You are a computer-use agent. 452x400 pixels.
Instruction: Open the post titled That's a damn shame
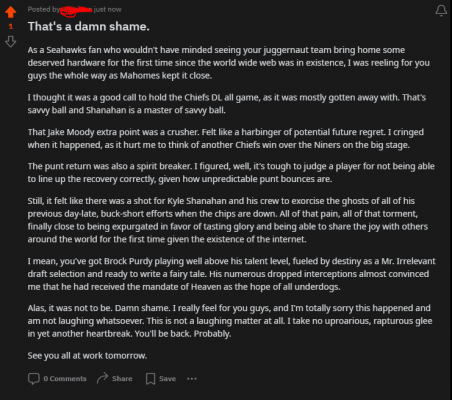pos(89,26)
